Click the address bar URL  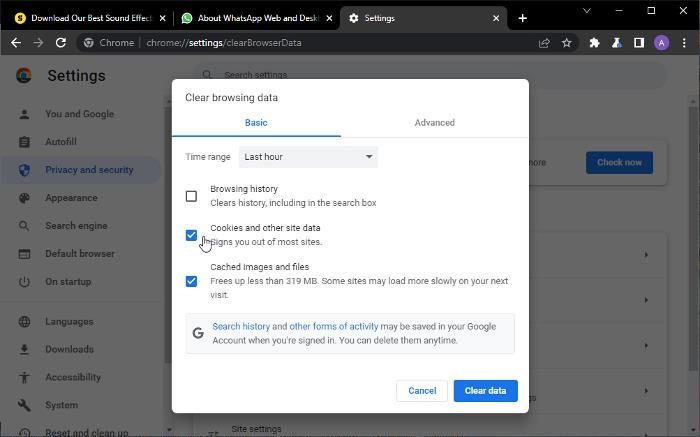[224, 43]
